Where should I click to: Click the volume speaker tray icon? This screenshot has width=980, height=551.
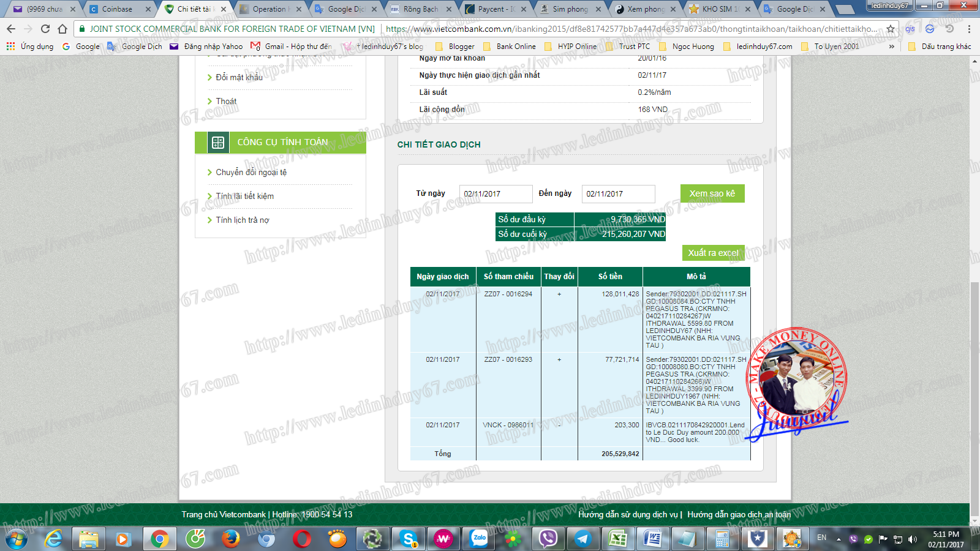pos(913,539)
